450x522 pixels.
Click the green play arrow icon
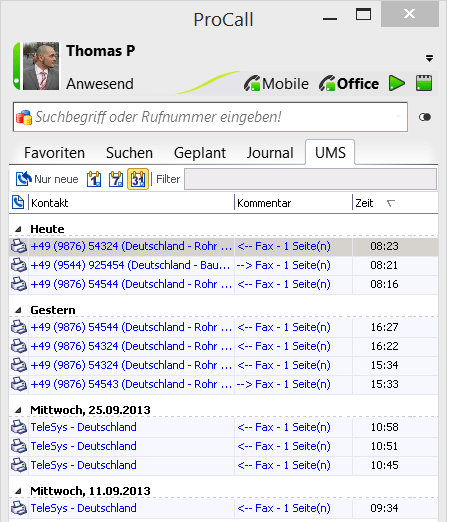tap(397, 83)
